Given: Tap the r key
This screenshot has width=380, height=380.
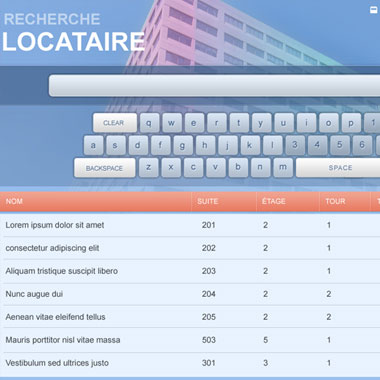Looking at the screenshot, I should click(217, 123).
